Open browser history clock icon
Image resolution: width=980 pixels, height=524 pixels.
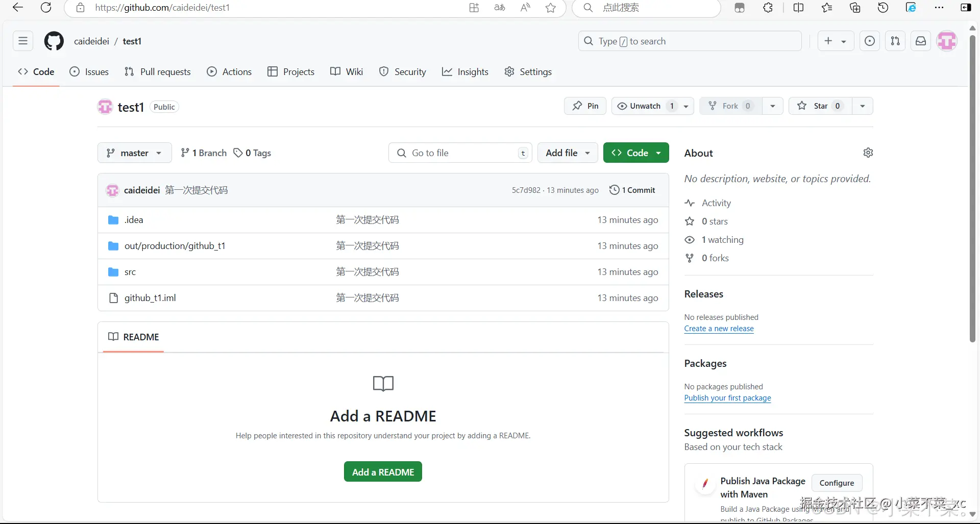(x=883, y=7)
